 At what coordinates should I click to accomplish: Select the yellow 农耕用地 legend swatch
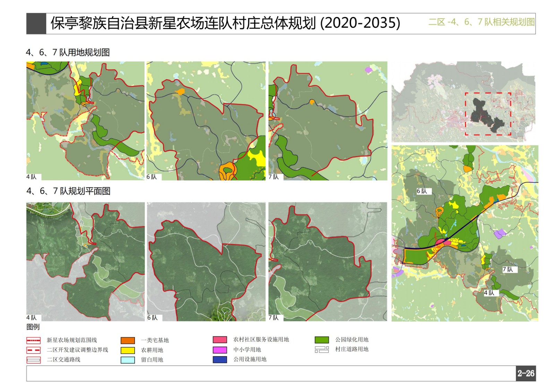coord(128,350)
